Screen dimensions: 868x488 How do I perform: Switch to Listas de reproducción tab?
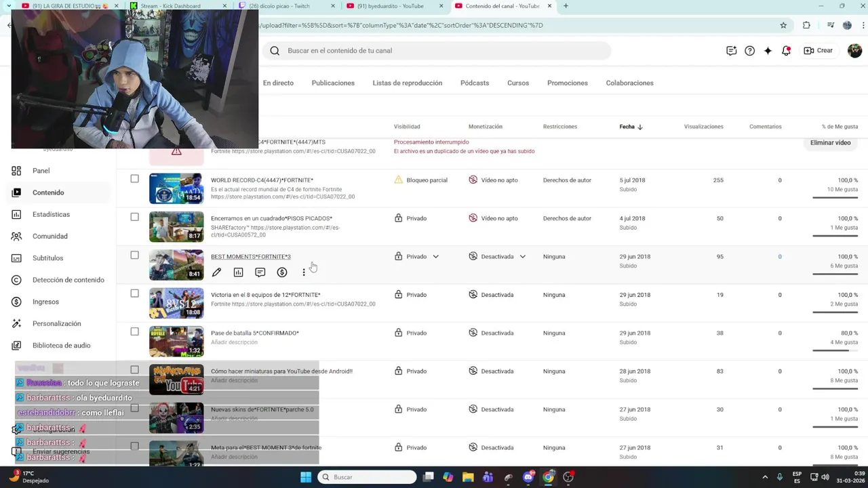pos(407,83)
